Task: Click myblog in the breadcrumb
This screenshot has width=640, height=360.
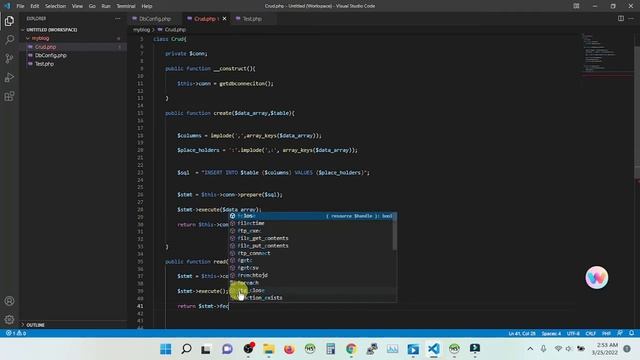Action: pos(141,30)
